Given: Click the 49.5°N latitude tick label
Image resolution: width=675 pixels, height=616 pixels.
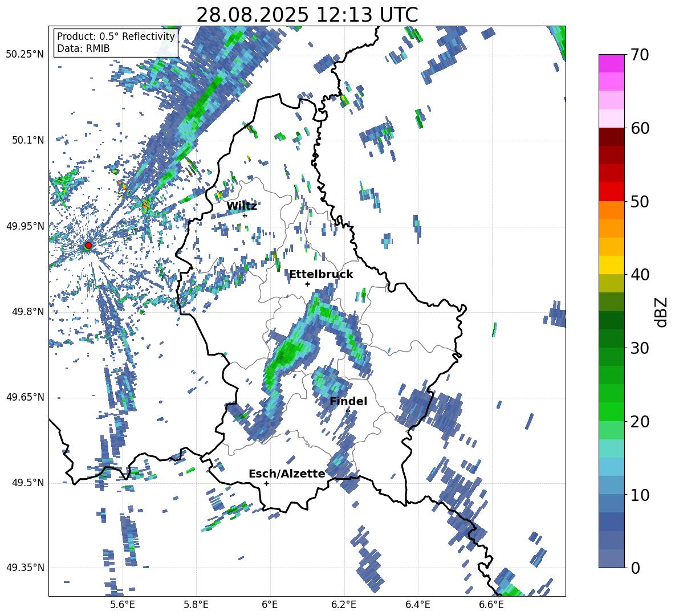Looking at the screenshot, I should (x=28, y=483).
